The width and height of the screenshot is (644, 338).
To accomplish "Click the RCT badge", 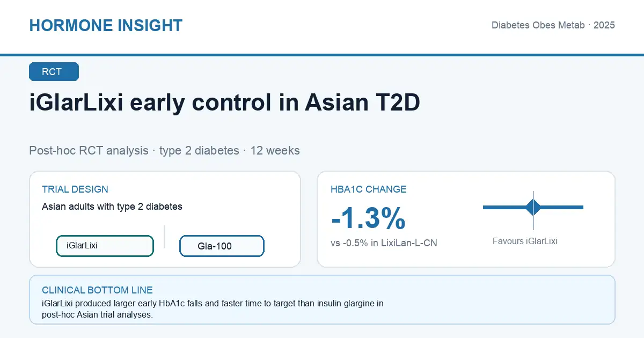I will [x=54, y=72].
